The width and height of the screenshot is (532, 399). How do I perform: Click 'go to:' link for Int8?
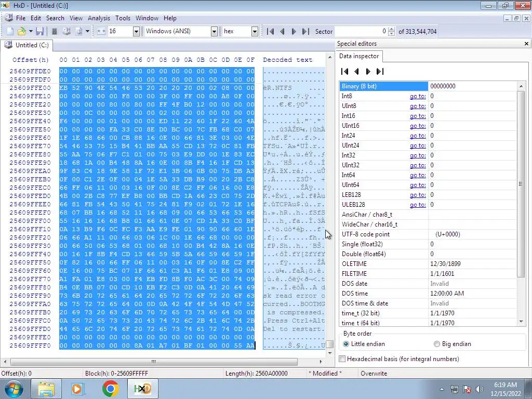[x=418, y=96]
